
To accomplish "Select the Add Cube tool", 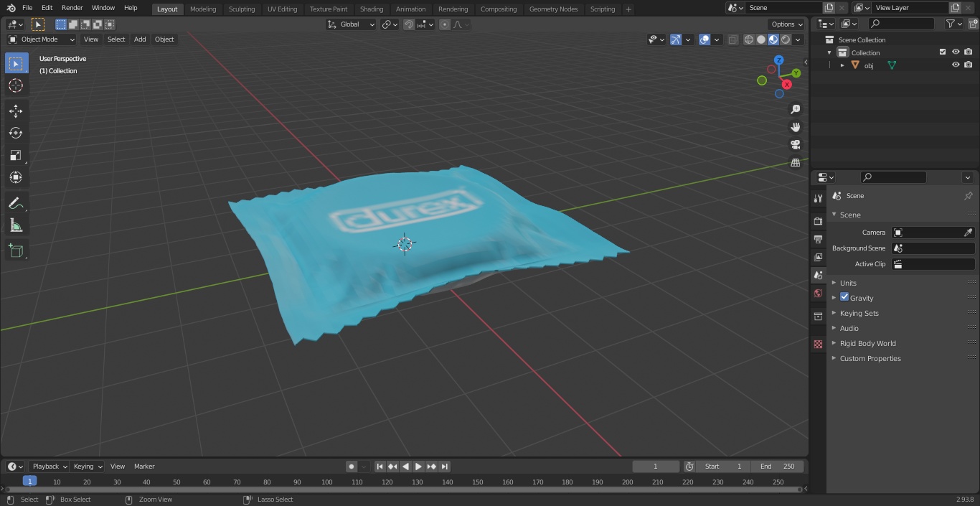I will pos(16,251).
